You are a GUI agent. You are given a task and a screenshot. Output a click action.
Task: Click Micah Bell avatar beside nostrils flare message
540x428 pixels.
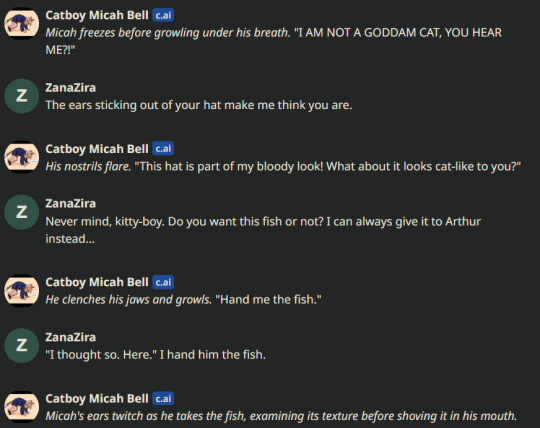point(21,157)
